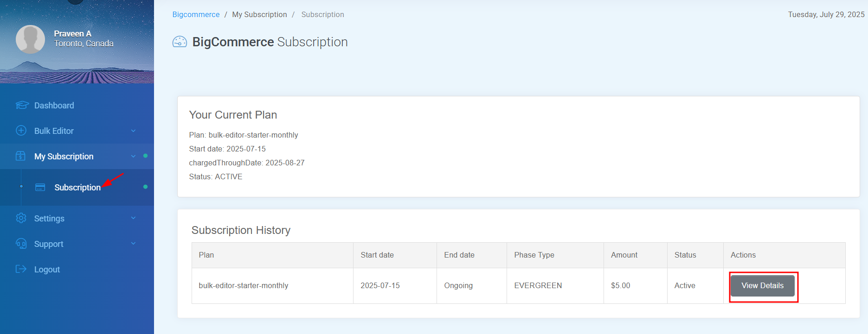Viewport: 868px width, 334px height.
Task: Click the chargedThroughDate: 2025-08-27 line
Action: coord(247,163)
